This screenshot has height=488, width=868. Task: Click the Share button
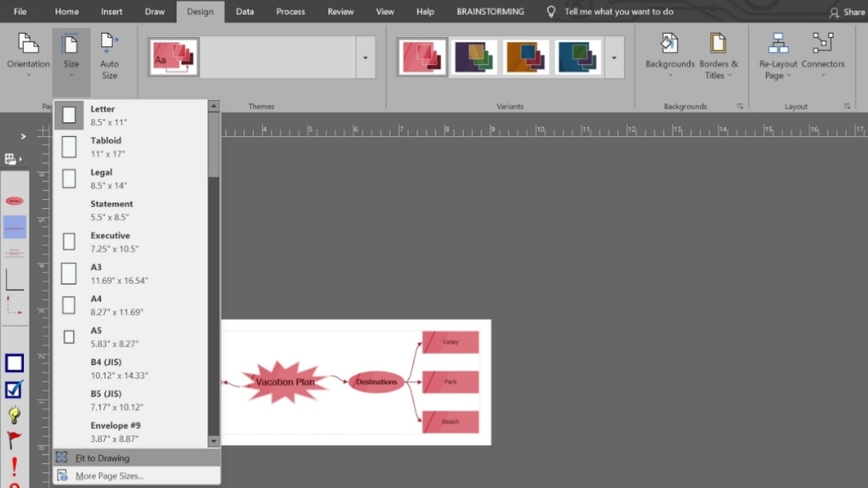(847, 12)
